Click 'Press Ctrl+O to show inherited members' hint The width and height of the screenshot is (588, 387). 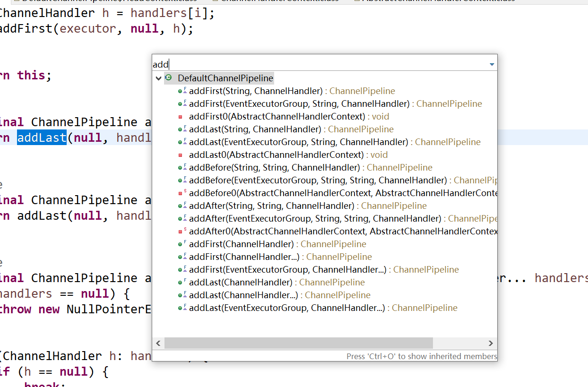(x=422, y=356)
